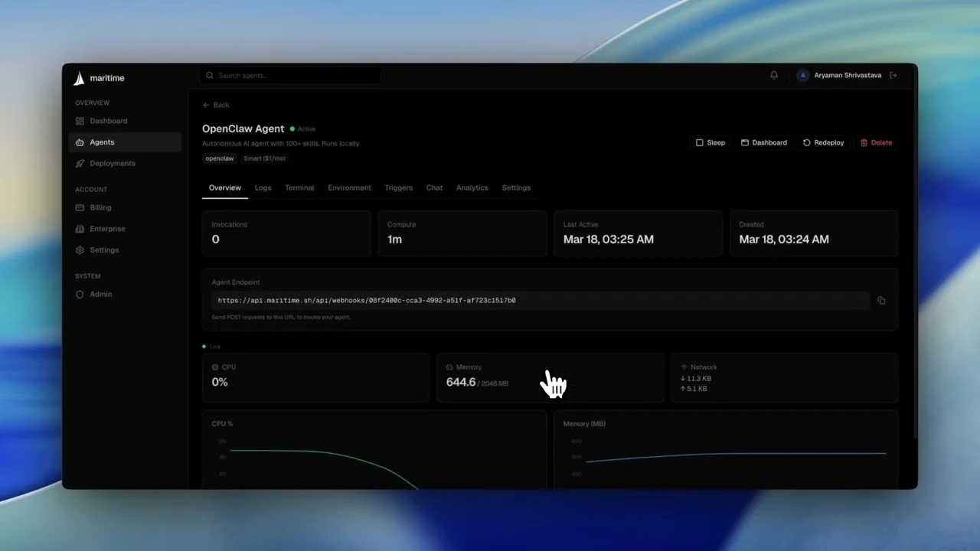This screenshot has height=551, width=980.
Task: Click the user avatar circle
Action: (802, 76)
